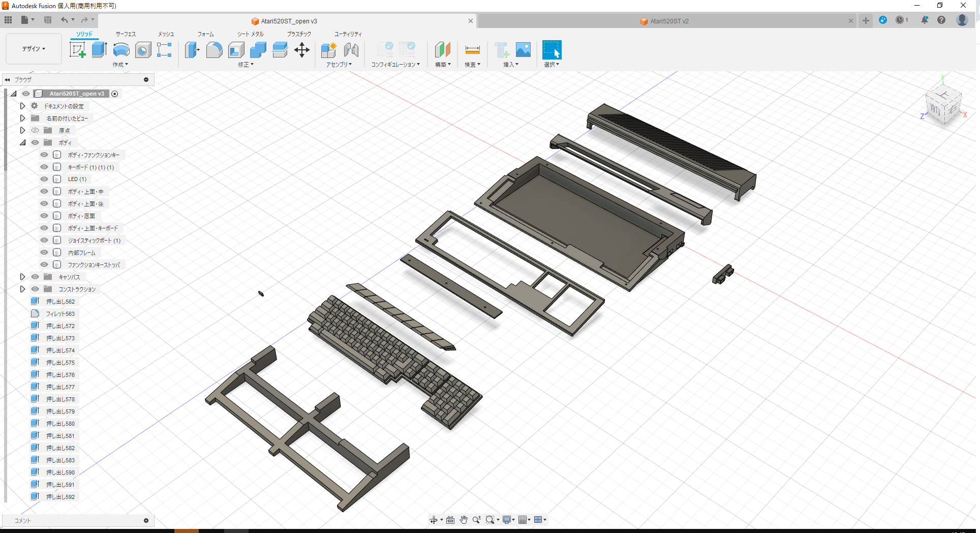Select the Revolve tool
This screenshot has height=533, width=980.
pos(121,49)
